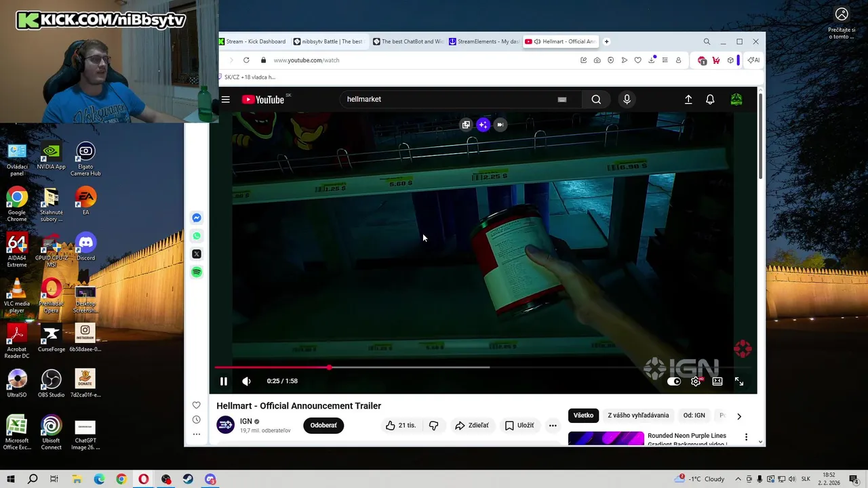This screenshot has width=868, height=488.
Task: Open the YouTube account avatar menu
Action: tap(736, 100)
